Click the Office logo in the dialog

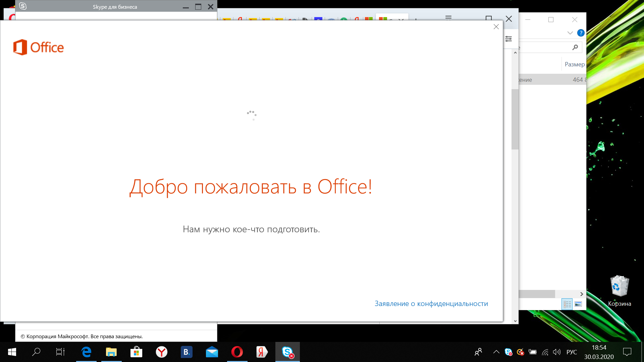pyautogui.click(x=38, y=47)
